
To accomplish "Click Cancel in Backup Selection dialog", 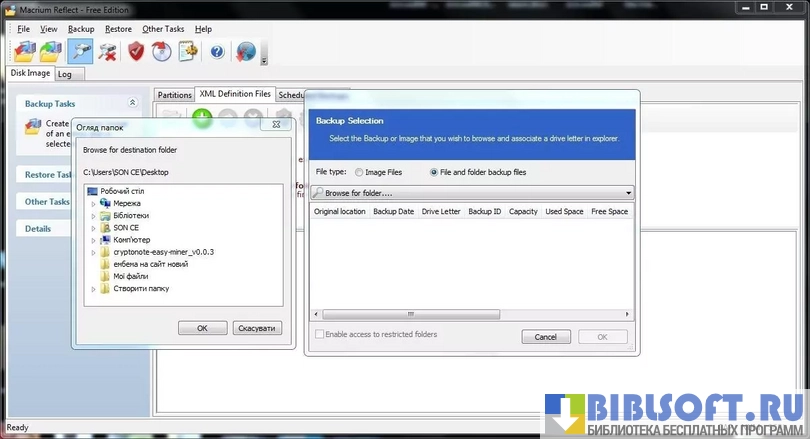I will [x=546, y=337].
